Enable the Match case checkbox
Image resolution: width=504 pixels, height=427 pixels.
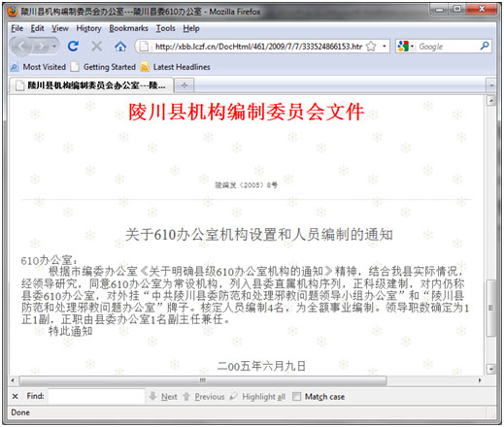pos(296,396)
